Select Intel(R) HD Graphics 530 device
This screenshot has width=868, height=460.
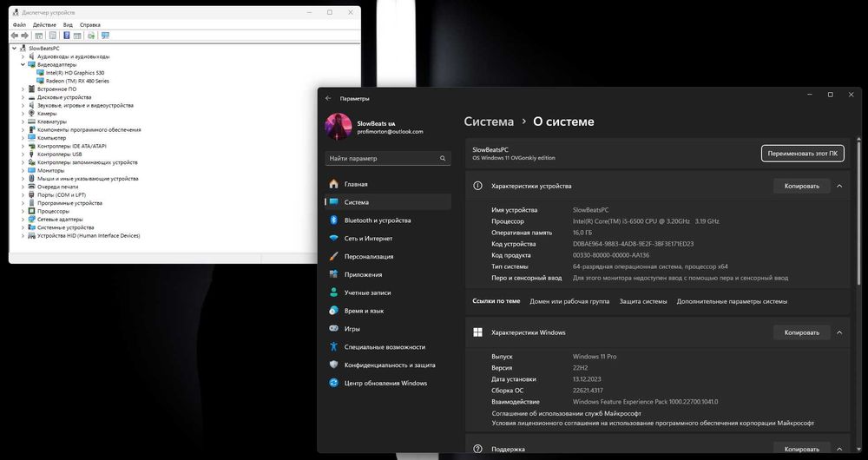(75, 73)
